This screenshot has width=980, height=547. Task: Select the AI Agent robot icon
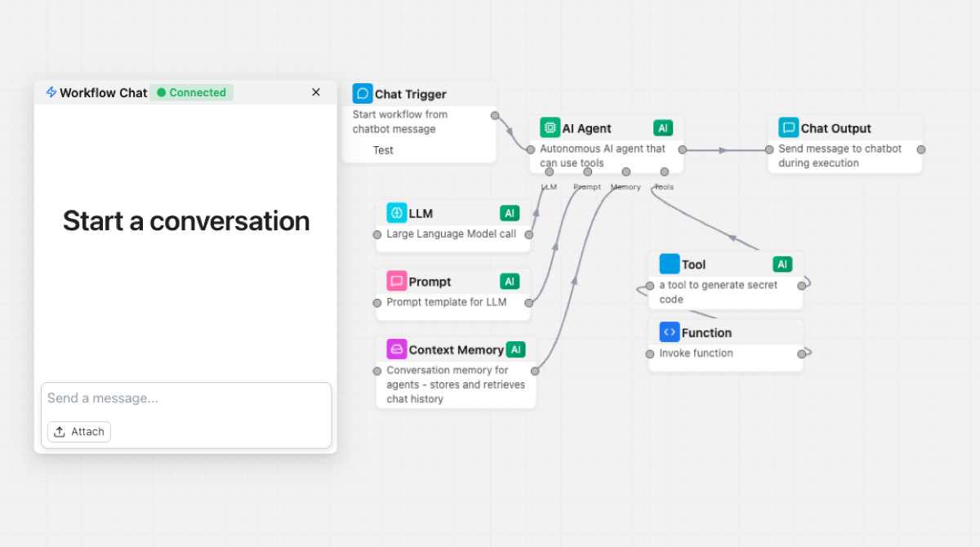click(x=550, y=127)
